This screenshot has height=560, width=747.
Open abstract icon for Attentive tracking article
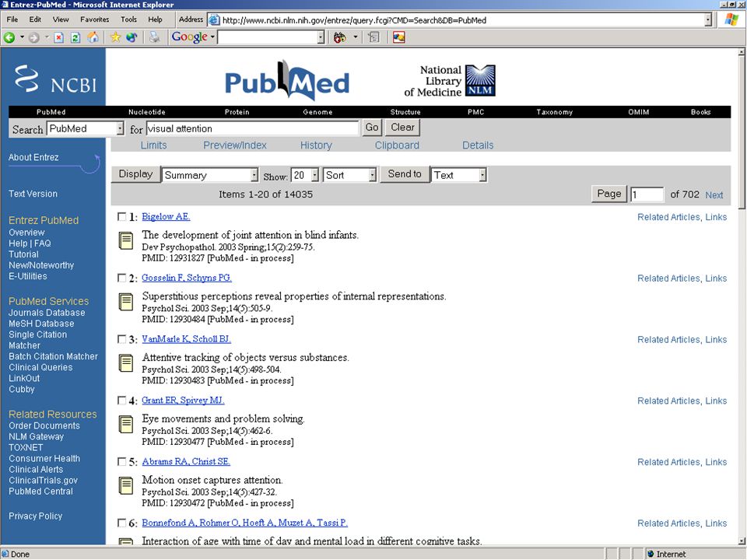[x=126, y=363]
